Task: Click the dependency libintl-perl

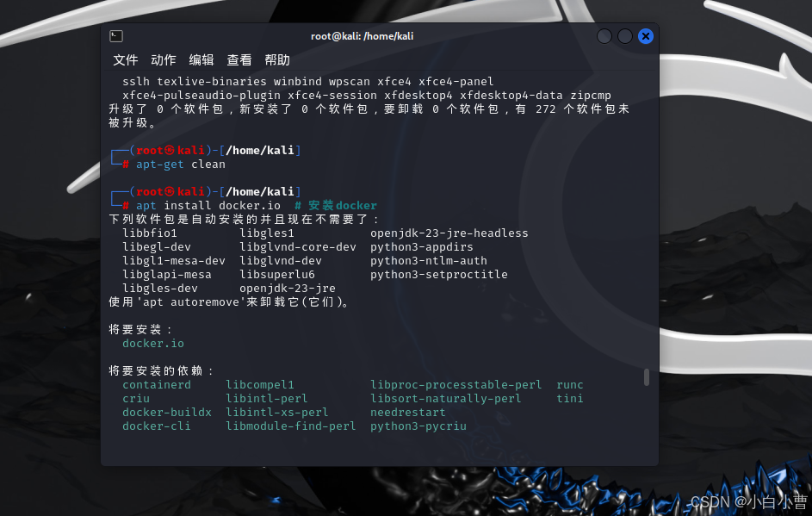Action: [x=267, y=398]
